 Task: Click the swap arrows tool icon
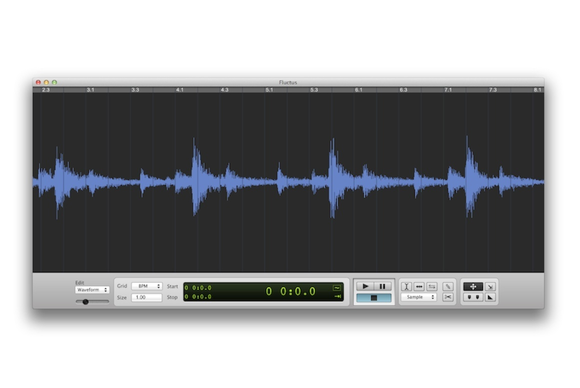tap(432, 287)
